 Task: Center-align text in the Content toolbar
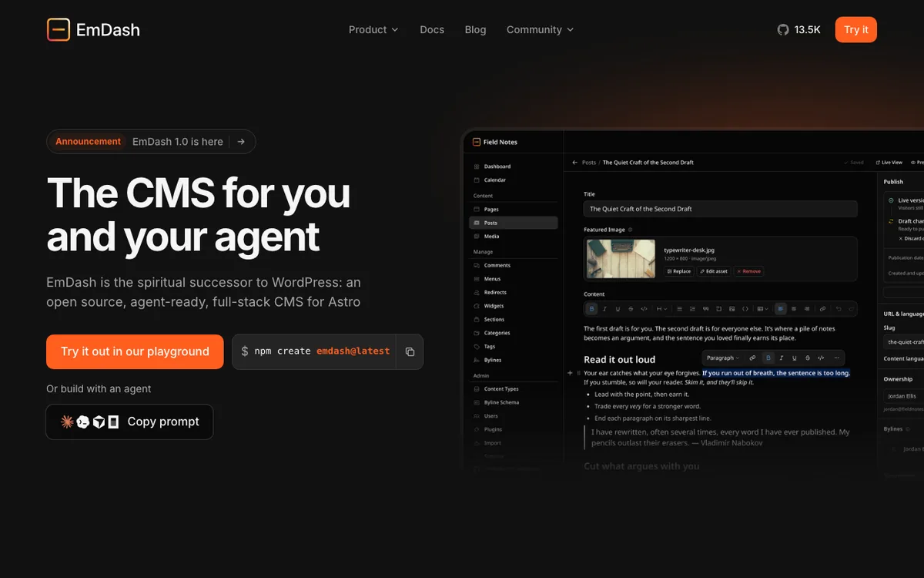coord(794,309)
